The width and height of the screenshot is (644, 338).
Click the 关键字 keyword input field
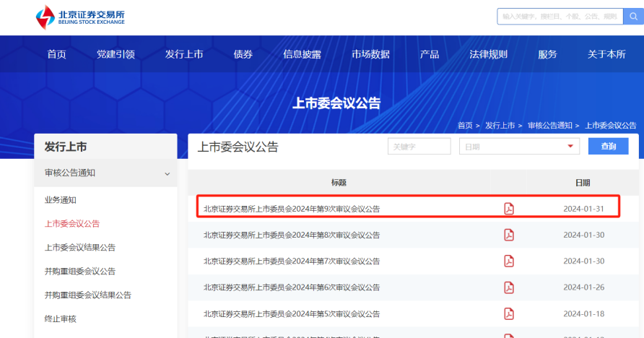coord(419,147)
